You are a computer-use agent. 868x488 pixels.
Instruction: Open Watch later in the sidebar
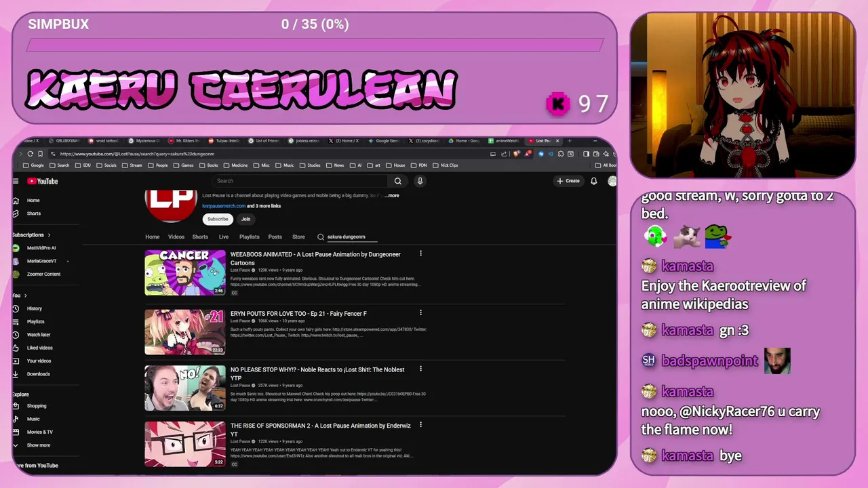tap(31, 335)
